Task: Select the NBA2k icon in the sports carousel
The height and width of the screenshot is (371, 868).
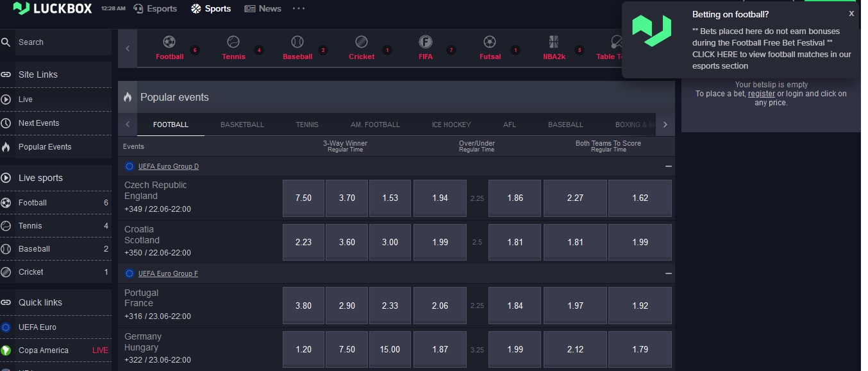Action: click(x=554, y=42)
